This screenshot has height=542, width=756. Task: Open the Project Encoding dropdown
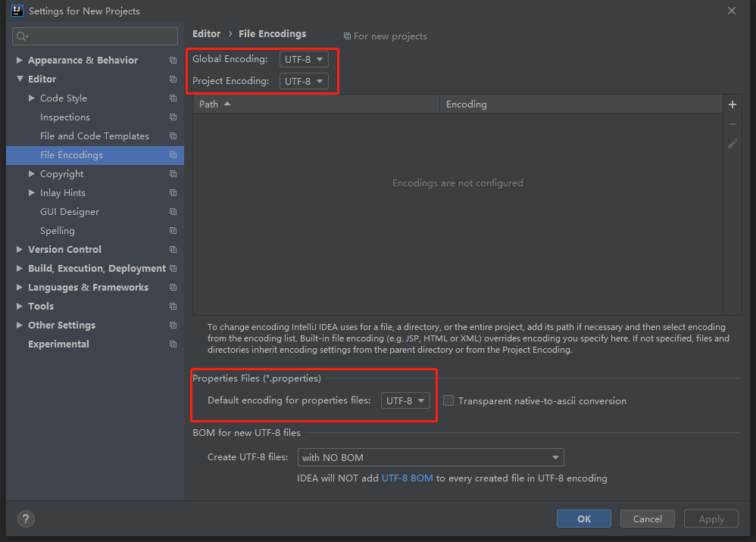pos(304,82)
